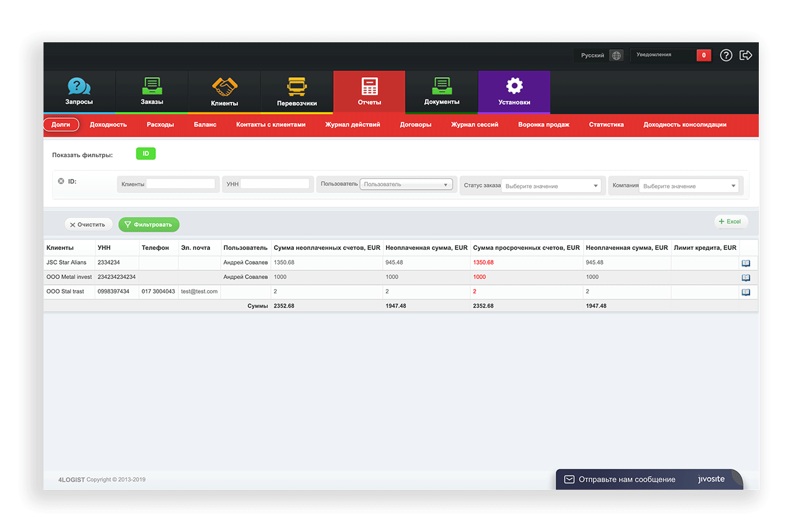Toggle the green ID filter tag
This screenshot has width=803, height=532.
click(x=146, y=154)
